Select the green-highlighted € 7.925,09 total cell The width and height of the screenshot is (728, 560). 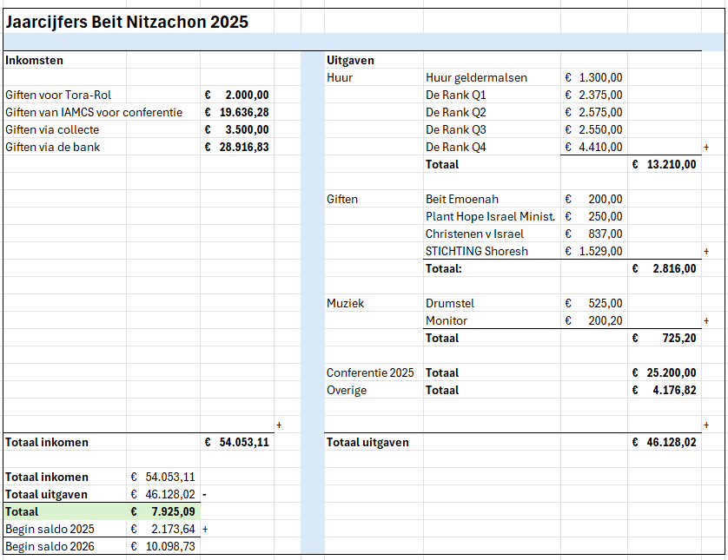(x=163, y=511)
